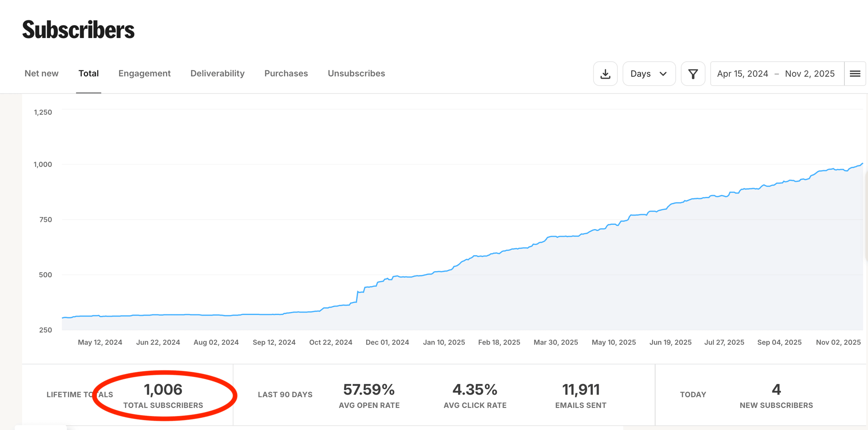Switch to the Net new tab
The height and width of the screenshot is (430, 868).
tap(42, 73)
